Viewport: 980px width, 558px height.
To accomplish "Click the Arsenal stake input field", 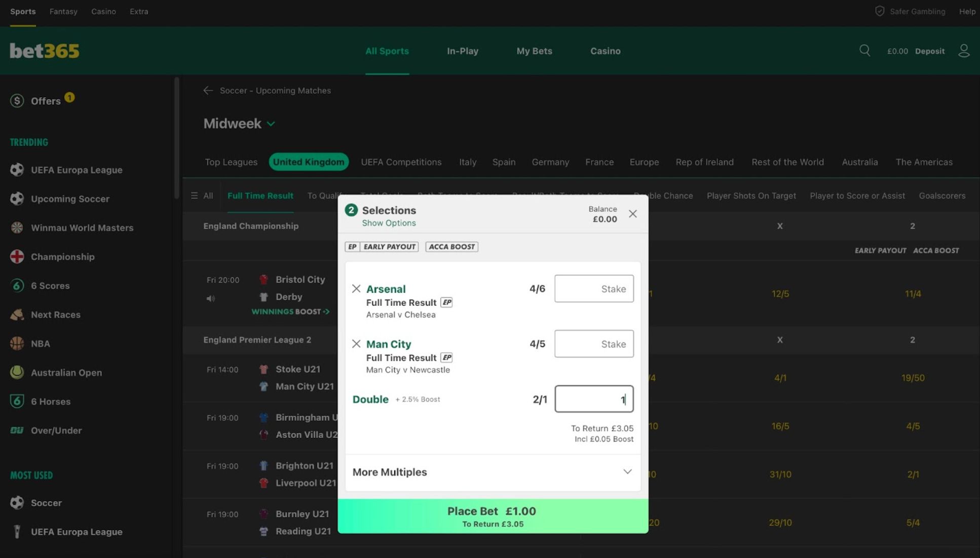I will [x=594, y=289].
